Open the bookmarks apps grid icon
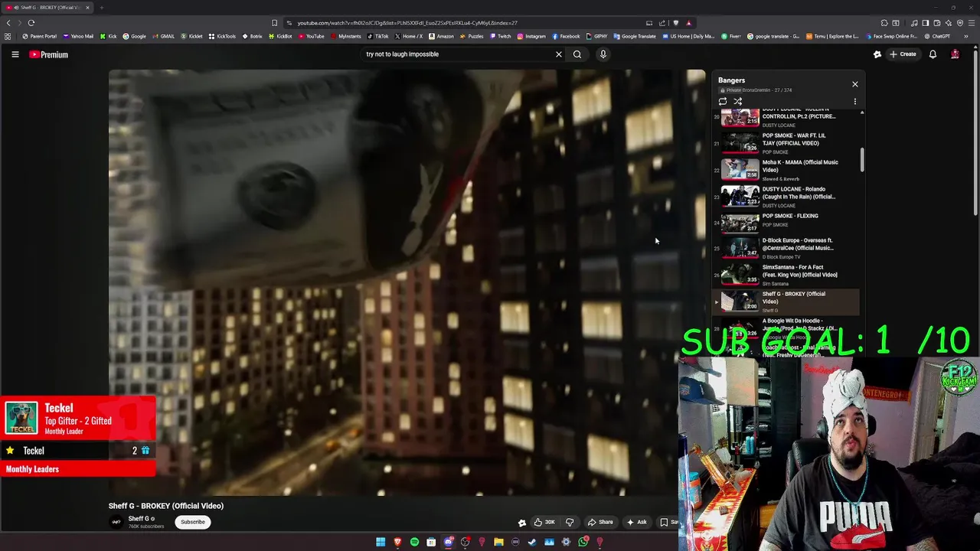Viewport: 980px width, 551px height. pyautogui.click(x=8, y=36)
